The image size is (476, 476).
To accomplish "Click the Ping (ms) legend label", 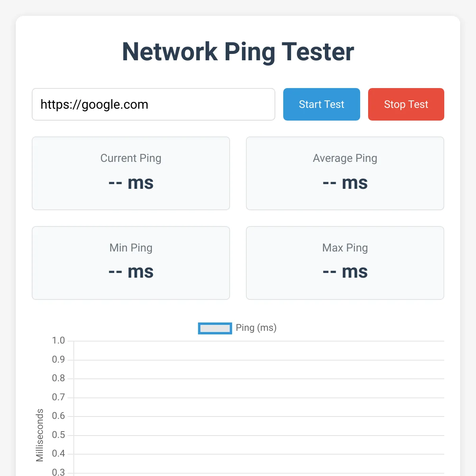I will 256,328.
